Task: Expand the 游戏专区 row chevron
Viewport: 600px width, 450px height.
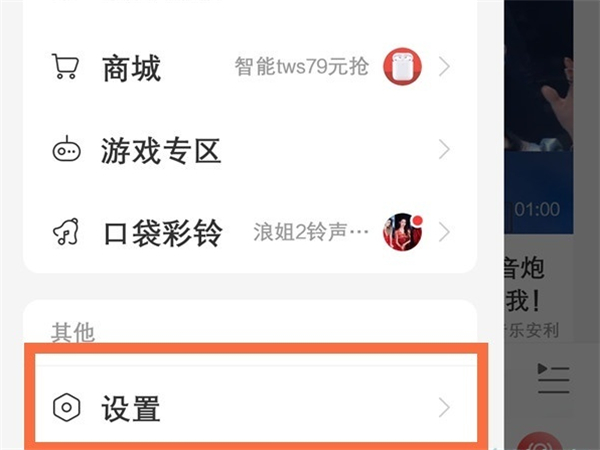Action: 444,149
